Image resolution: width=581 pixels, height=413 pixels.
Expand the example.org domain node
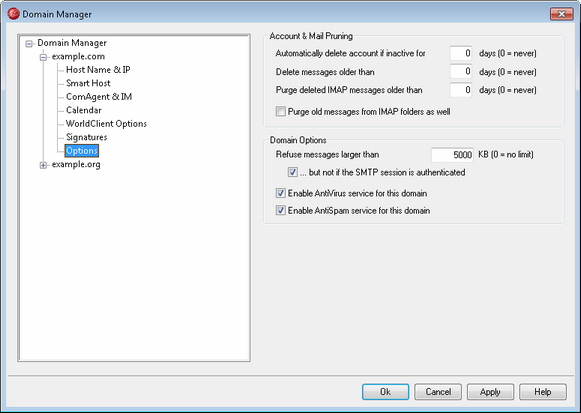pyautogui.click(x=43, y=165)
